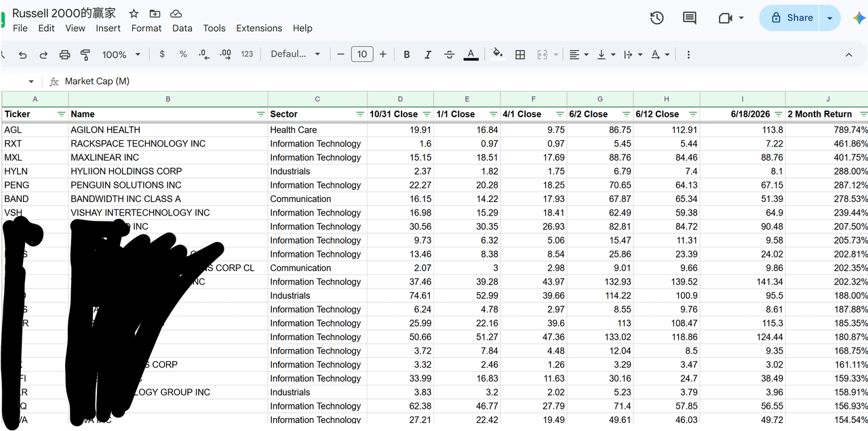
Task: Click the font size input field
Action: 362,54
